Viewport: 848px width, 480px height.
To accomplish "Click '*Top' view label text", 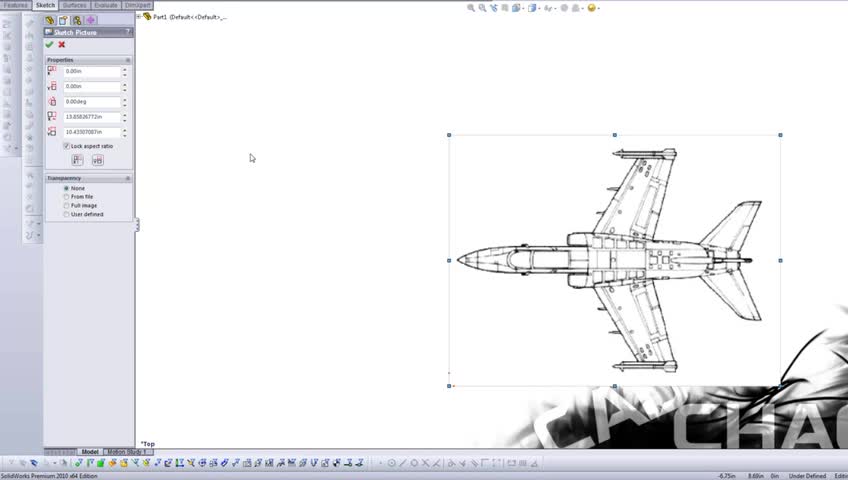I will [148, 444].
